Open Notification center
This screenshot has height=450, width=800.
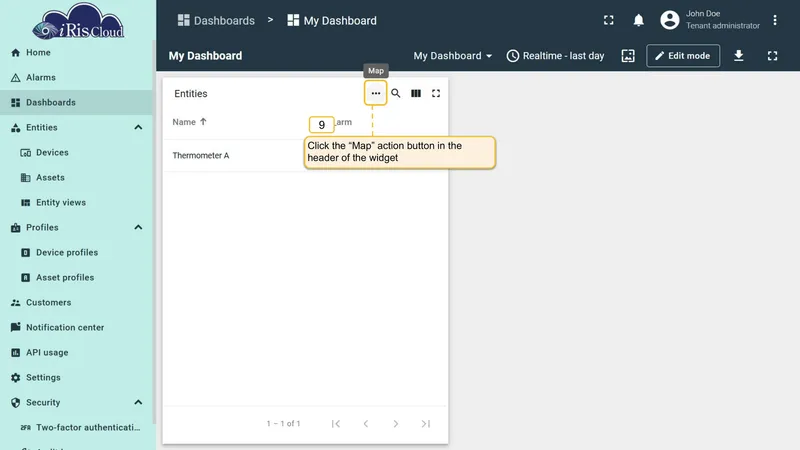[x=76, y=328]
